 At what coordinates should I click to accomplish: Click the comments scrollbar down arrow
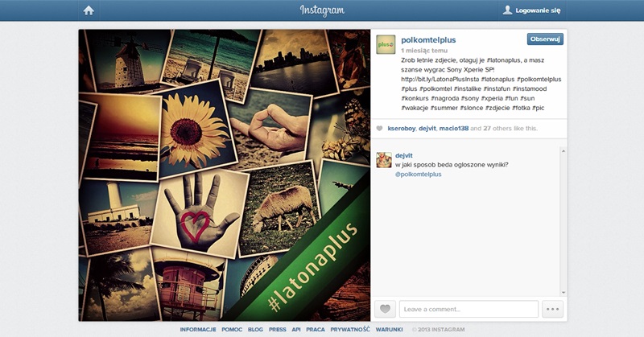pyautogui.click(x=563, y=293)
